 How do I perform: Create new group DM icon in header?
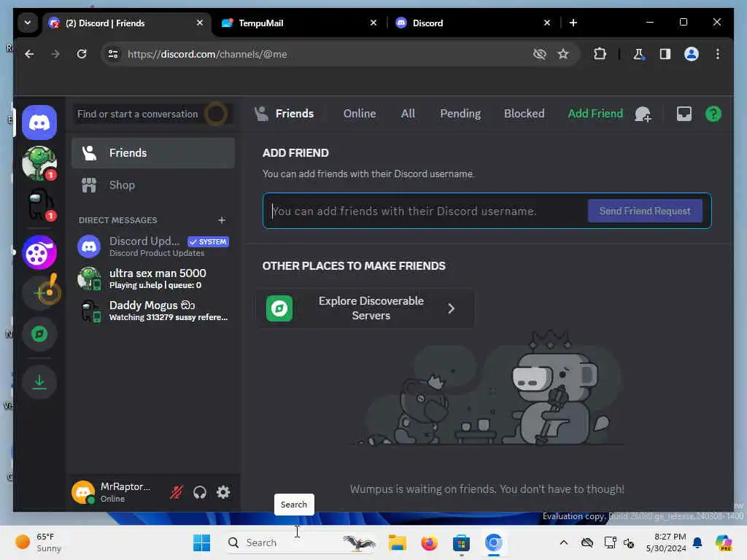643,114
